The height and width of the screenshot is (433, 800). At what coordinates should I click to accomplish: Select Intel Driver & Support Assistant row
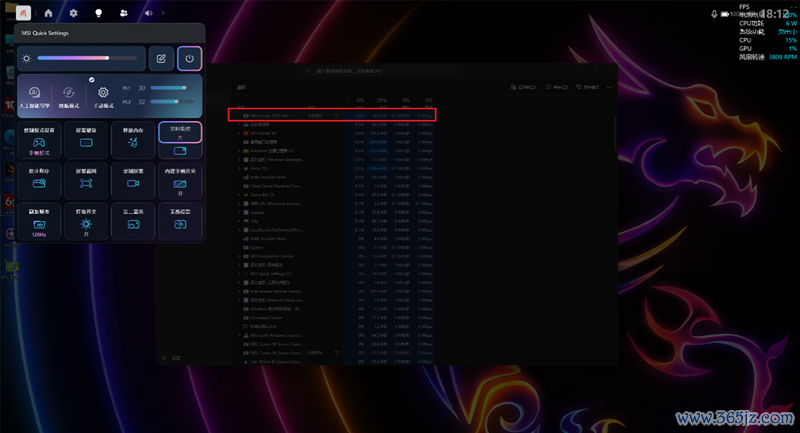[334, 362]
